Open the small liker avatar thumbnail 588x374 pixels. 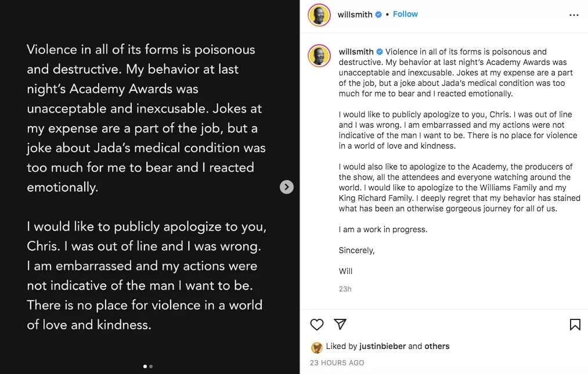[x=317, y=347]
